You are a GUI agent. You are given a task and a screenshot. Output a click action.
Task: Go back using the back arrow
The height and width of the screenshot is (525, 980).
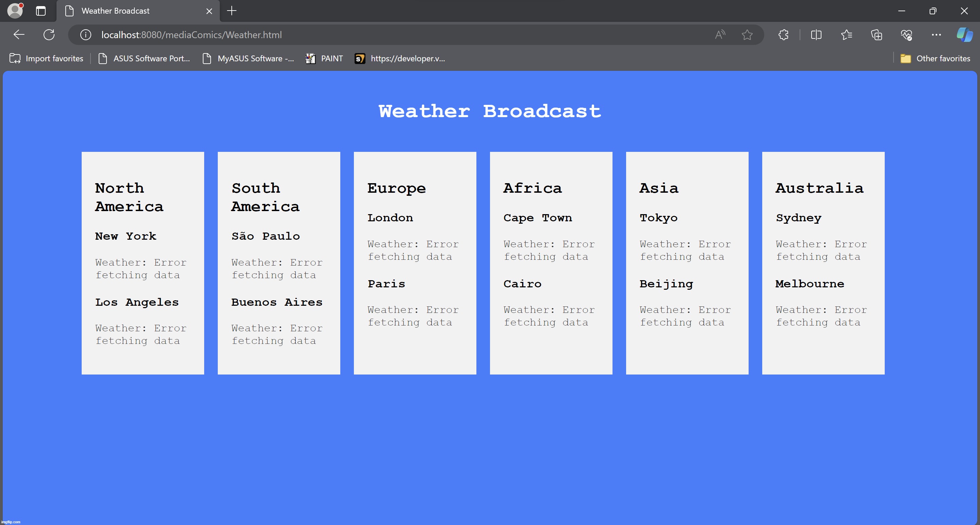click(19, 35)
